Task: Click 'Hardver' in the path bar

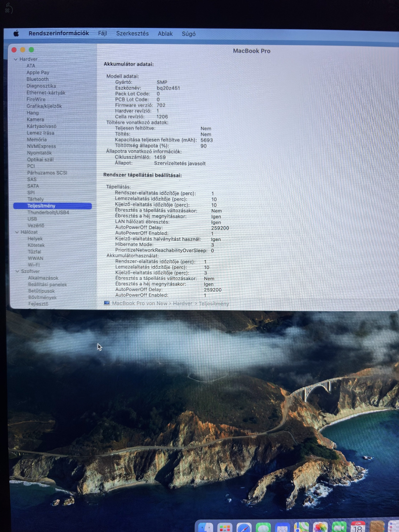Action: tap(182, 304)
